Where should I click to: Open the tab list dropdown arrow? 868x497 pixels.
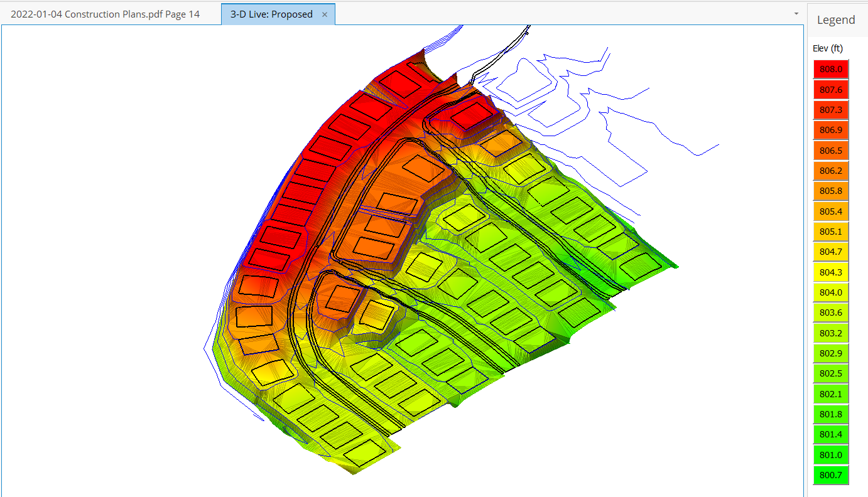(x=796, y=13)
